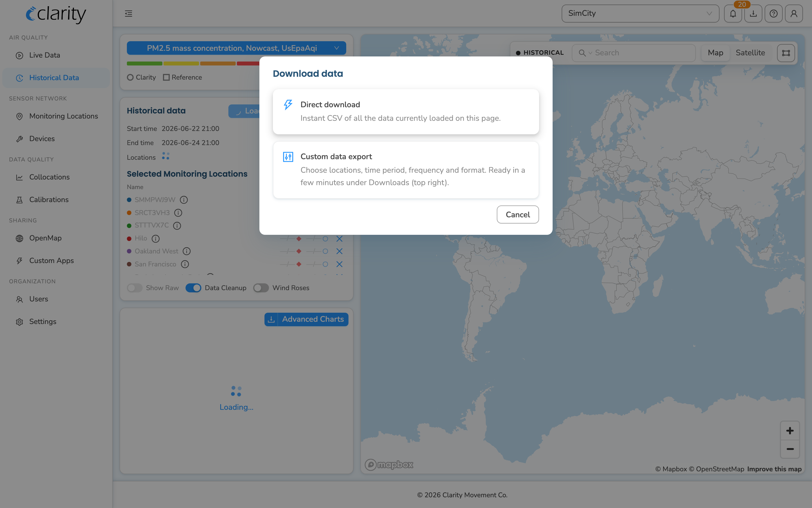812x508 pixels.
Task: Click the orange color dot for SRCT3VH3
Action: pos(129,213)
